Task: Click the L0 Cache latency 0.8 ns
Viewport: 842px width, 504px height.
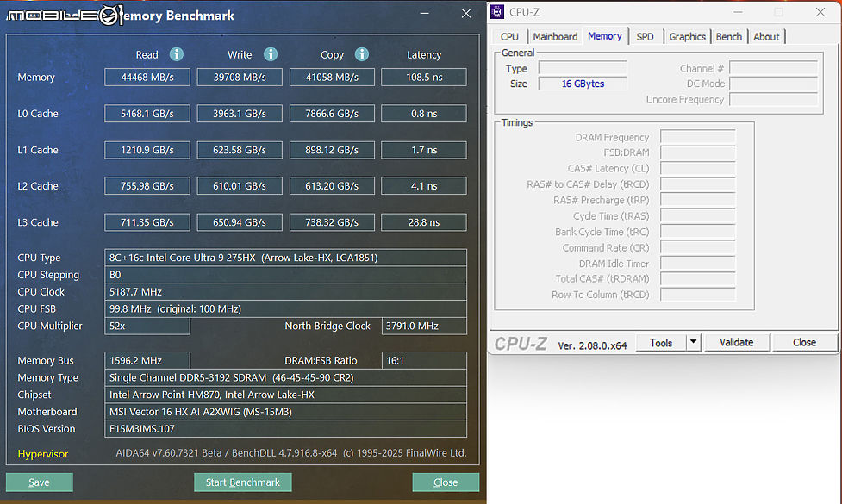Action: 424,113
